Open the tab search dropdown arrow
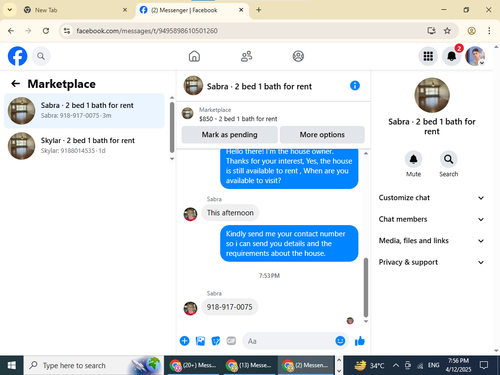Screen dimensions: 500x375 tap(10, 10)
